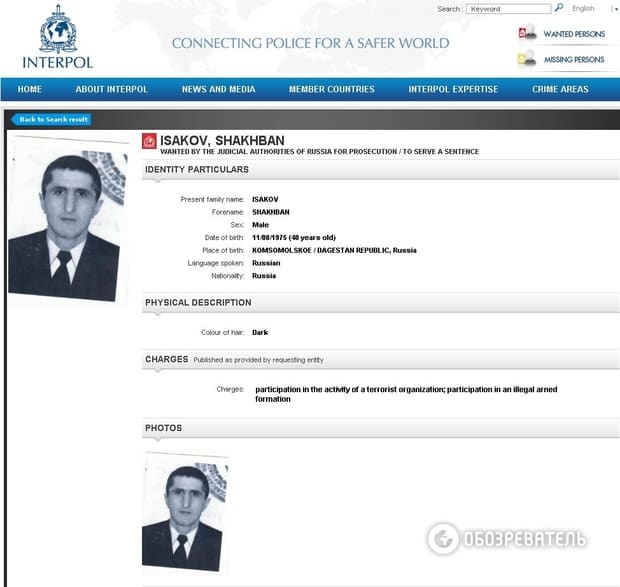The image size is (620, 587).
Task: Focus the Keyword search field
Action: click(x=508, y=9)
